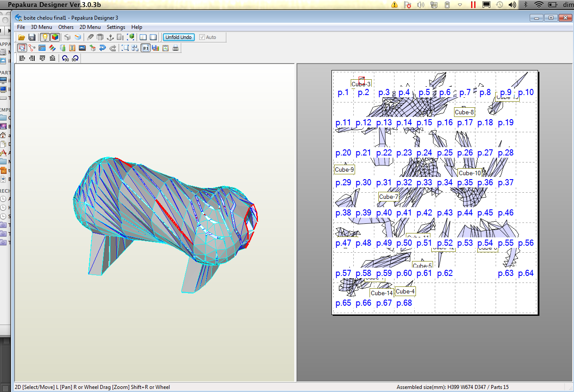Select the Cube-5 part label
Image resolution: width=574 pixels, height=392 pixels.
click(423, 265)
